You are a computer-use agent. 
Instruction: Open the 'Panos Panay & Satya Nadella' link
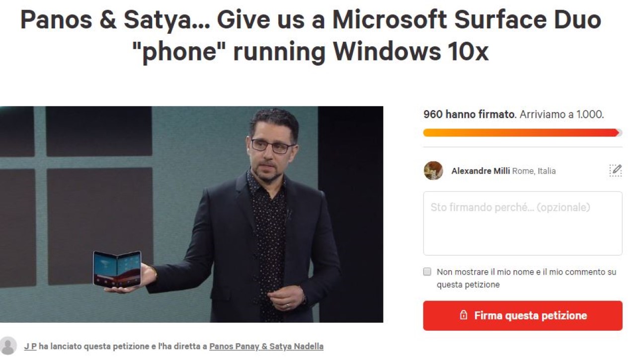[266, 346]
